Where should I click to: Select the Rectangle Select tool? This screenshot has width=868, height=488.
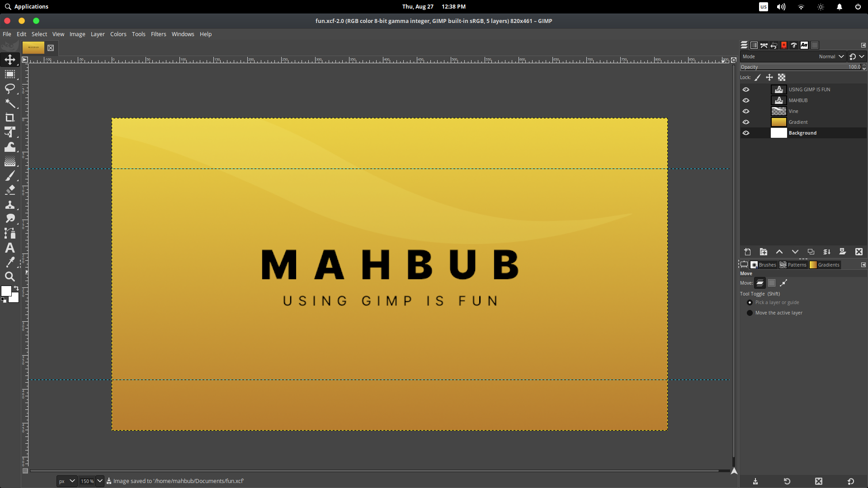coord(10,74)
